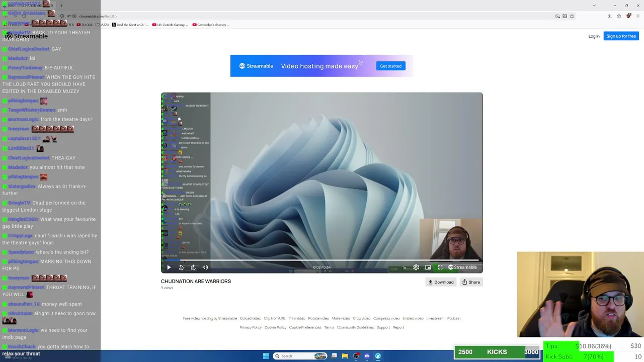The width and height of the screenshot is (644, 362).
Task: Download the CHUDNATION ARE WARRIORS video
Action: click(x=441, y=282)
